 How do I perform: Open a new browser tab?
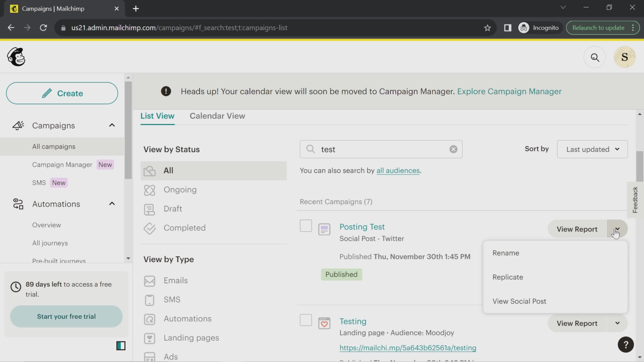point(136,9)
